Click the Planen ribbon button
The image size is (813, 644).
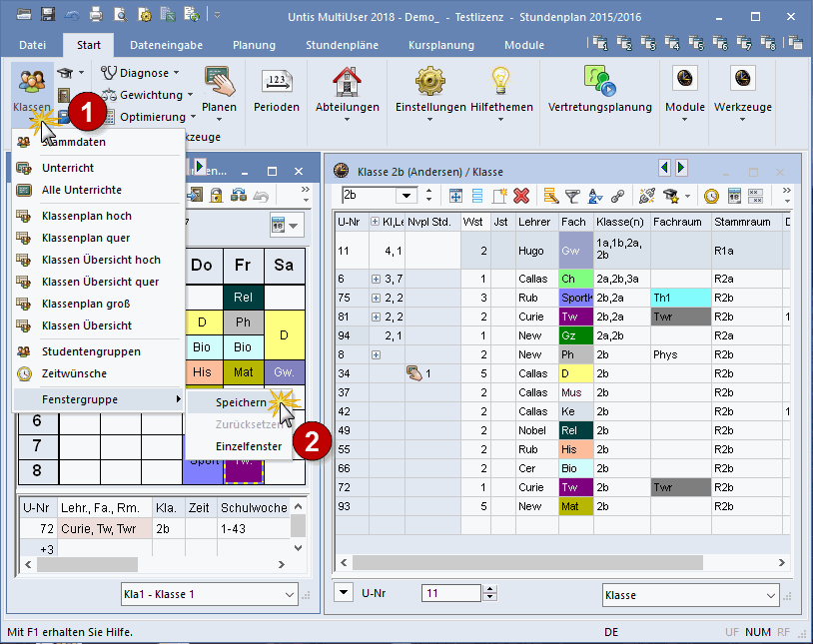tap(219, 93)
